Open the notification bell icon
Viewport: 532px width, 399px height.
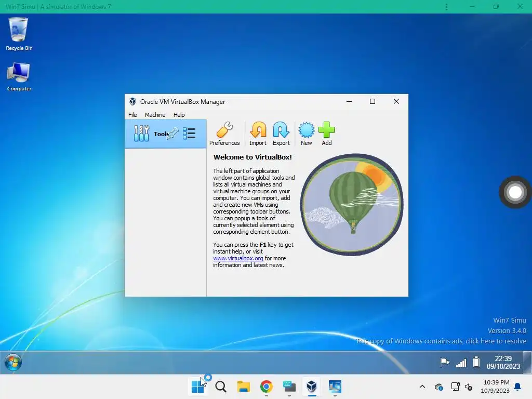(518, 387)
